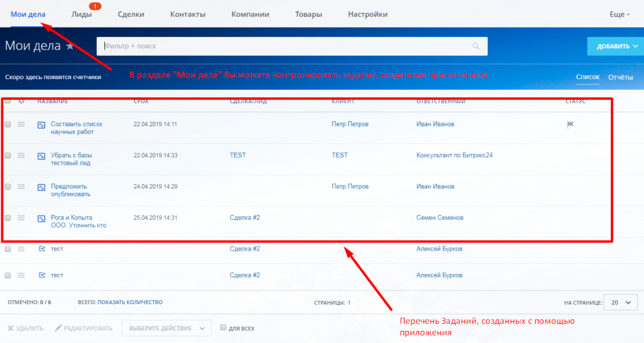Open task Убрать с базы тестовый лид
The image size is (644, 343).
pos(72,159)
